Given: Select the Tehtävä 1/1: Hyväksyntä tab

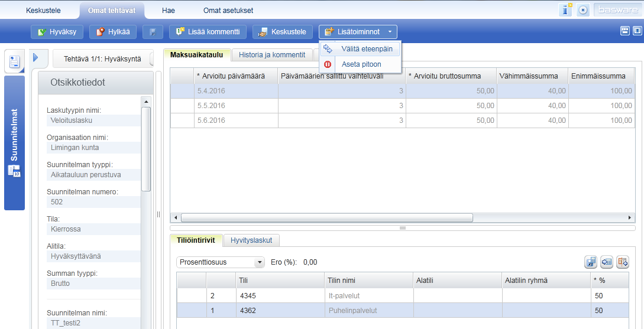Looking at the screenshot, I should click(x=102, y=59).
